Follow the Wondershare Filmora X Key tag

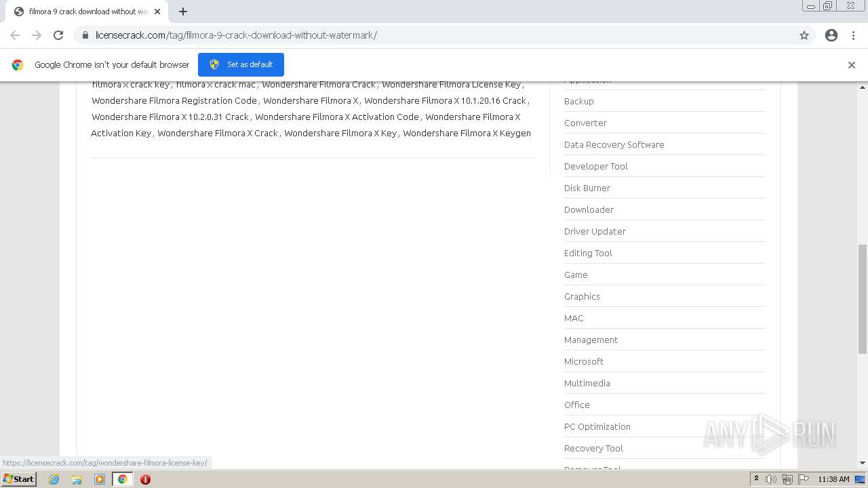coord(340,133)
